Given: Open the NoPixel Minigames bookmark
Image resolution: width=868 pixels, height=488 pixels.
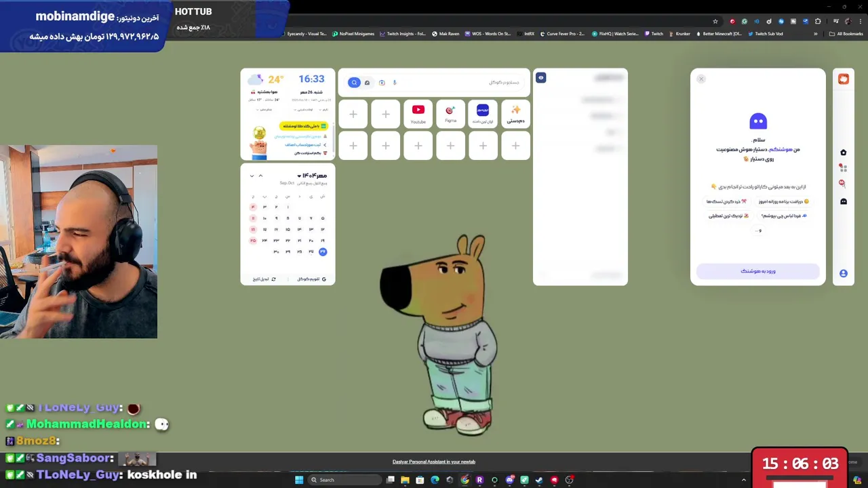Looking at the screenshot, I should coord(353,33).
